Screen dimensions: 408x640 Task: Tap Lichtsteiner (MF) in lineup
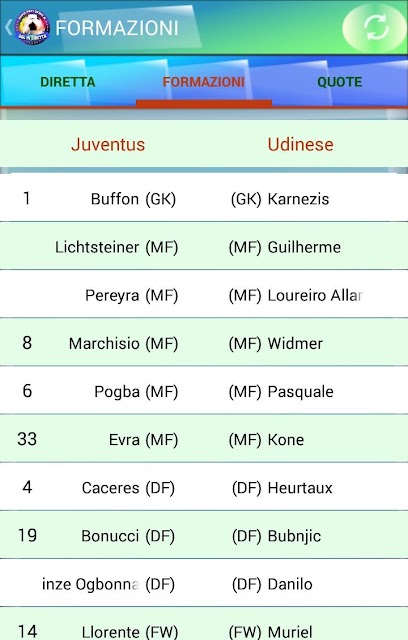pos(117,247)
